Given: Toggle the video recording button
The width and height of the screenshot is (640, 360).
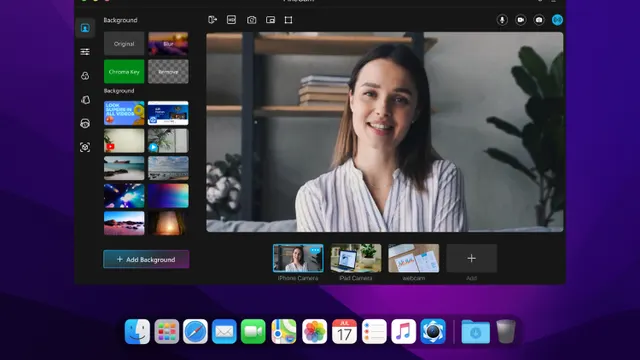Looking at the screenshot, I should (x=520, y=20).
